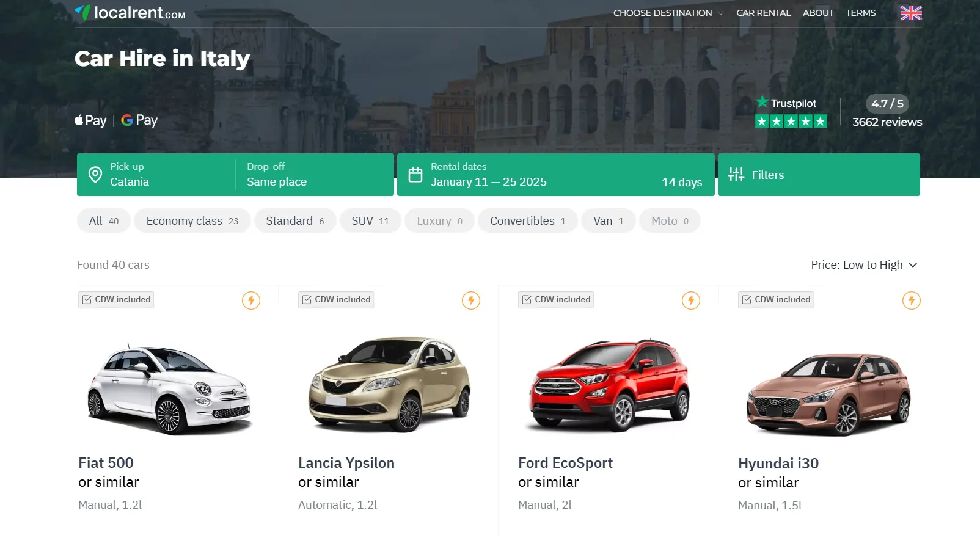Click the instant booking bolt on Lancia Ypsilon
Image resolution: width=980 pixels, height=535 pixels.
pos(471,300)
